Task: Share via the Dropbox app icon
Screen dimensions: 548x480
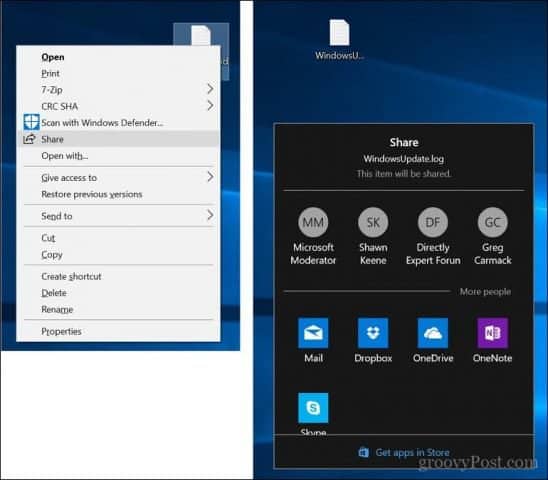Action: tap(373, 333)
